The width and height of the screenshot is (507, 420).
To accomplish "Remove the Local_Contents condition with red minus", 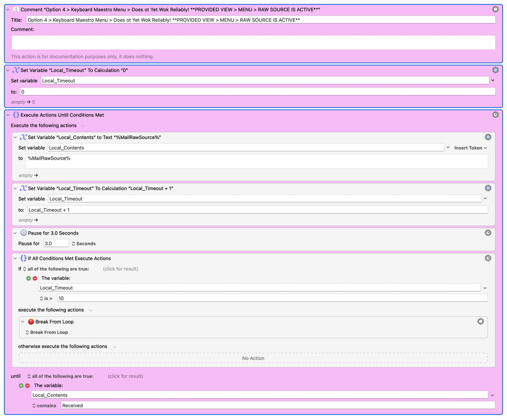I will [28, 386].
